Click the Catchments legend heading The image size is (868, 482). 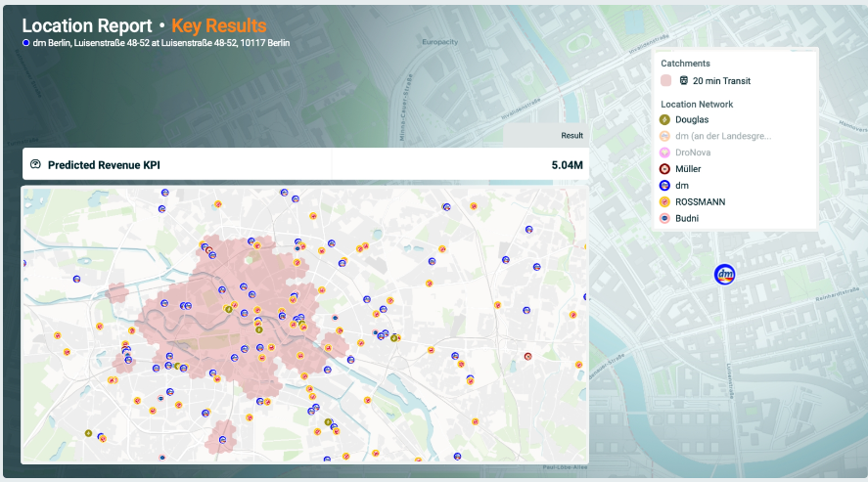coord(685,64)
